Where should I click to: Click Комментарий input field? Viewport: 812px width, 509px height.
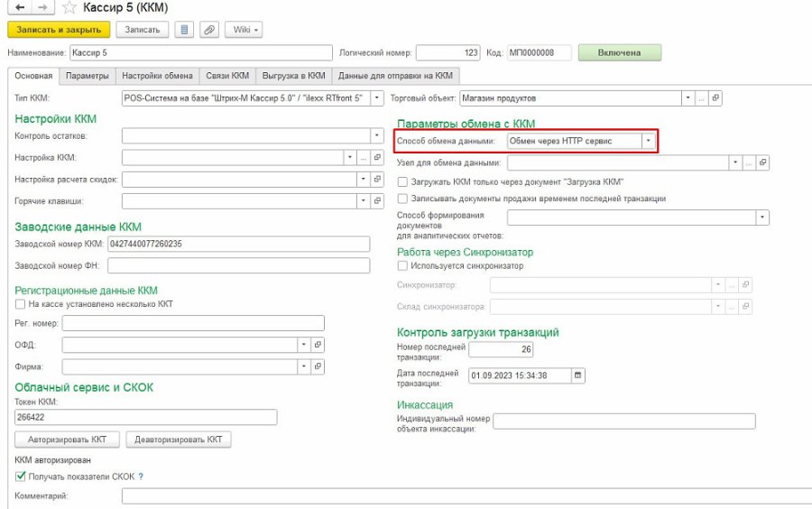click(x=466, y=496)
